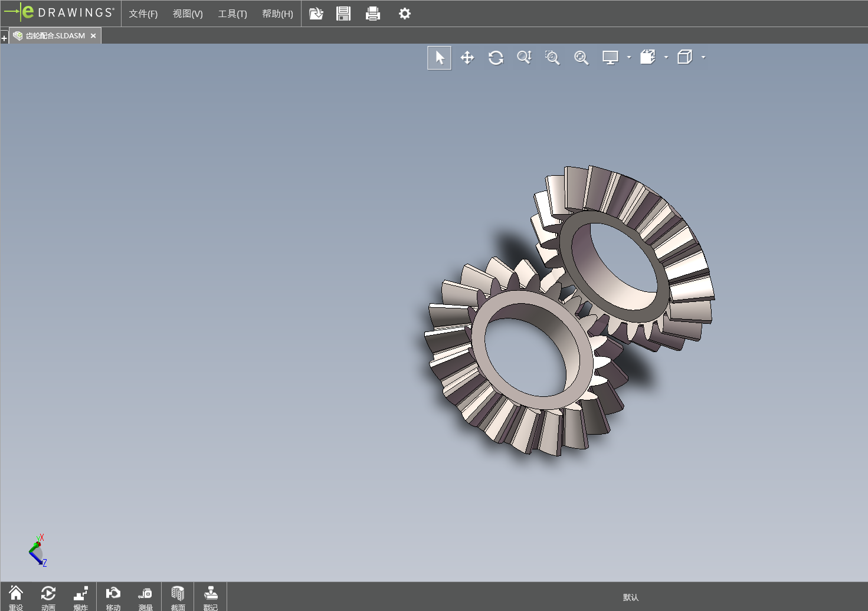Activate the Select arrow tool
This screenshot has width=868, height=611.
440,58
